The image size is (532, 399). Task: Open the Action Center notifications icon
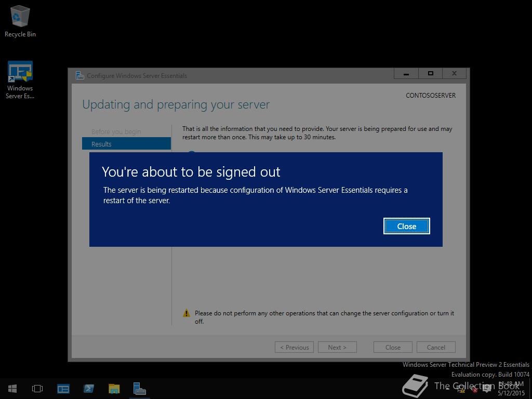pos(487,389)
